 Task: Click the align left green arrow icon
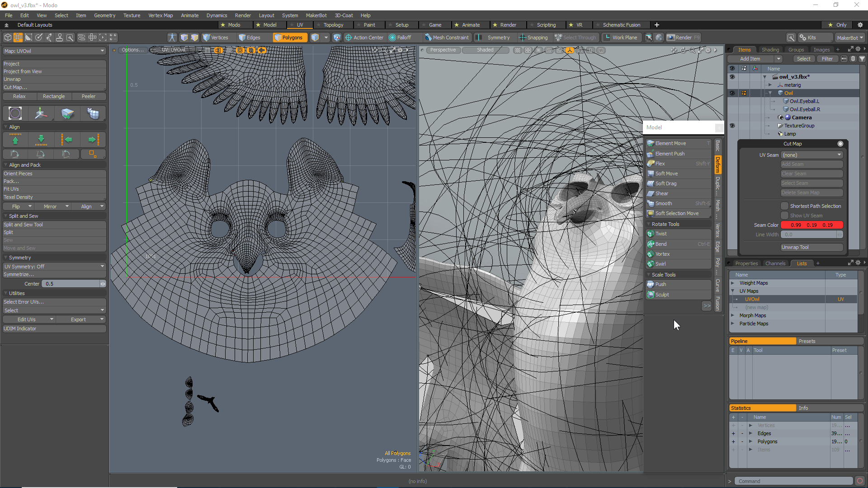click(67, 140)
